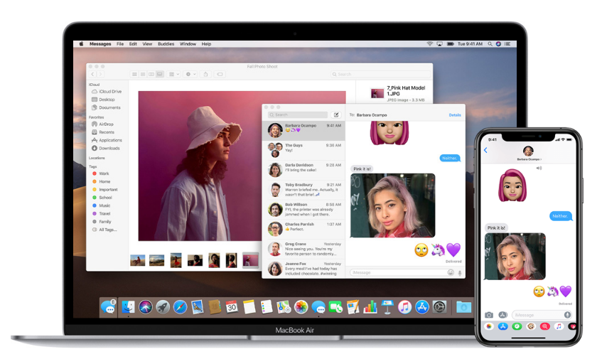Open Maps icon in the dock

[284, 307]
